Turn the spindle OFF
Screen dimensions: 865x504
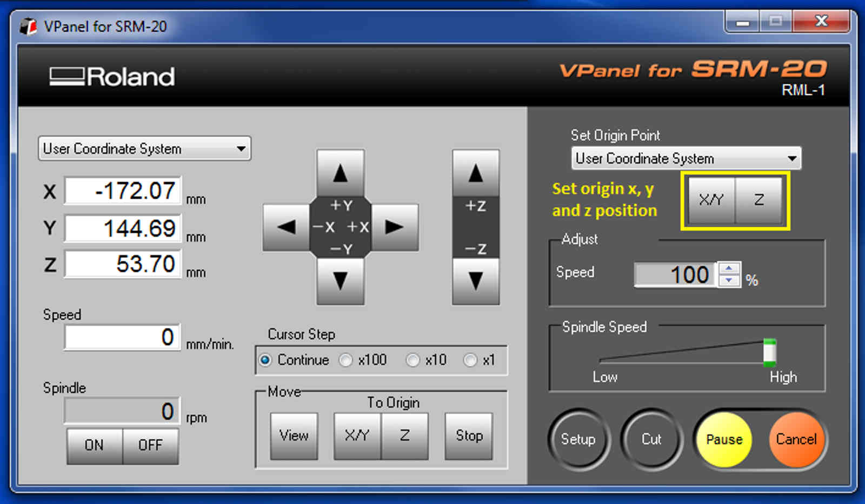click(151, 446)
